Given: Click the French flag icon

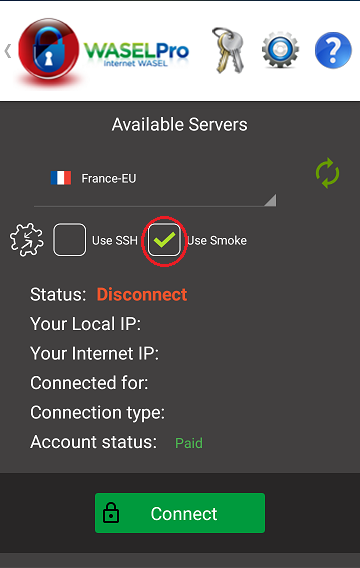Looking at the screenshot, I should click(61, 178).
